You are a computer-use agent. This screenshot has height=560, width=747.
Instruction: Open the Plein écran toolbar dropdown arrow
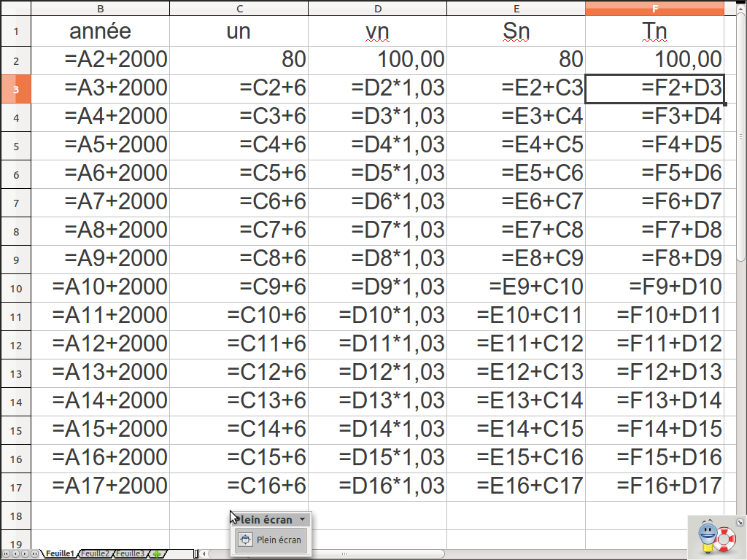click(x=303, y=520)
